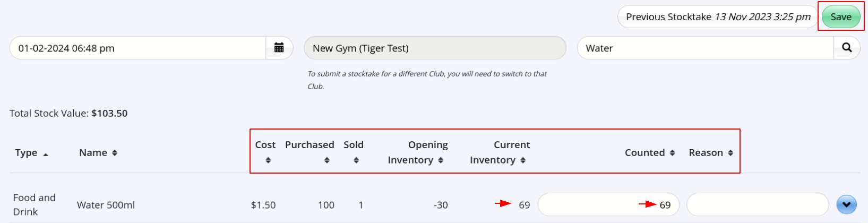Image resolution: width=868 pixels, height=223 pixels.
Task: Click the New Gym (Tiger Test) club field
Action: click(435, 48)
